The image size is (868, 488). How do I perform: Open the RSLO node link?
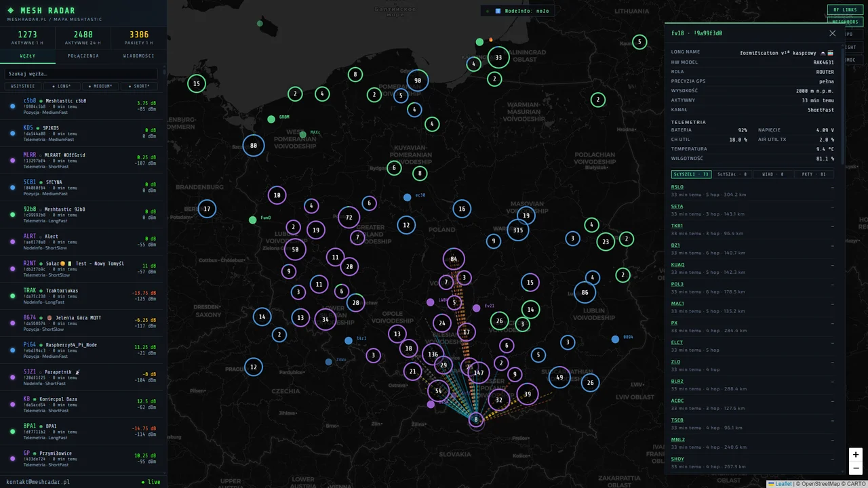tap(677, 187)
